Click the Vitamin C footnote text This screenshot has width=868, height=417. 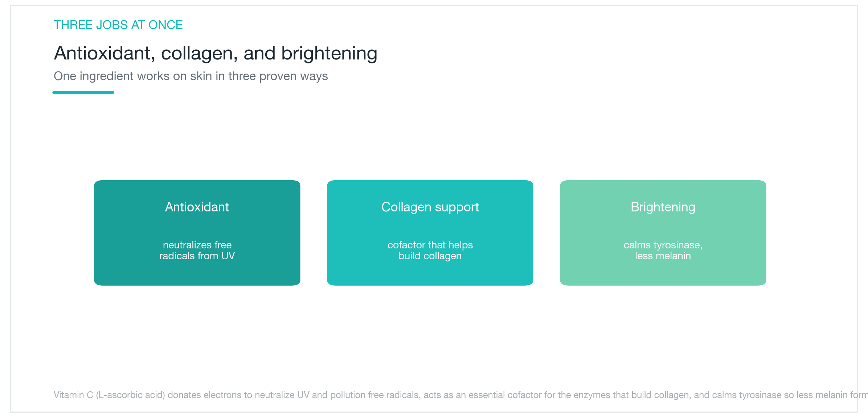pos(461,395)
